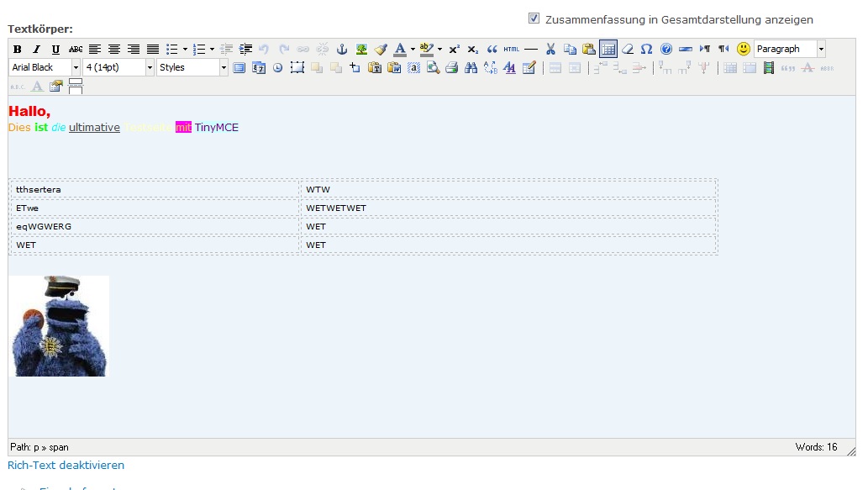
Task: Toggle bold formatting in the toolbar
Action: (17, 50)
